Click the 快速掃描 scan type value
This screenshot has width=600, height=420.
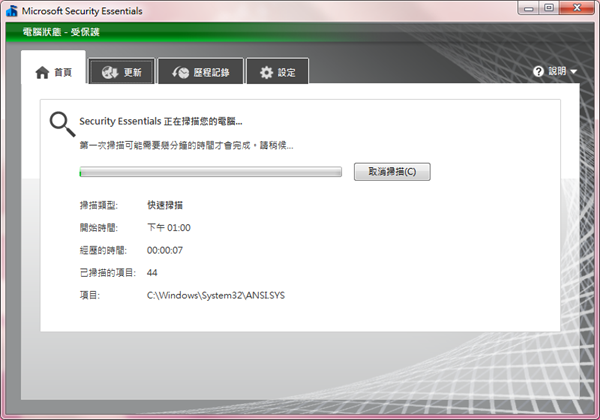point(165,205)
